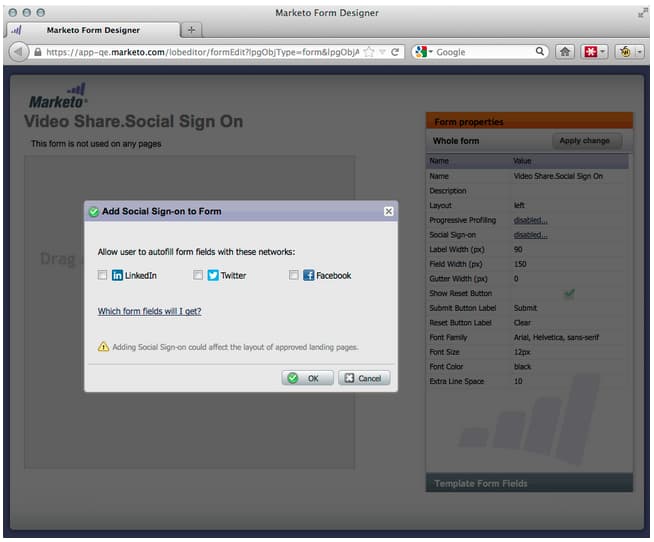Click the Google search field
654x542 pixels.
pos(484,52)
